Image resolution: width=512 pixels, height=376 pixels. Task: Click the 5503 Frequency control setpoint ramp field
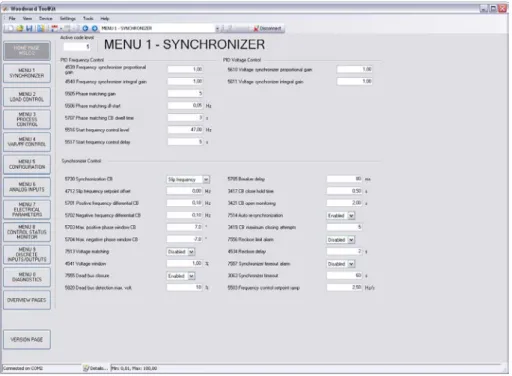(x=345, y=288)
